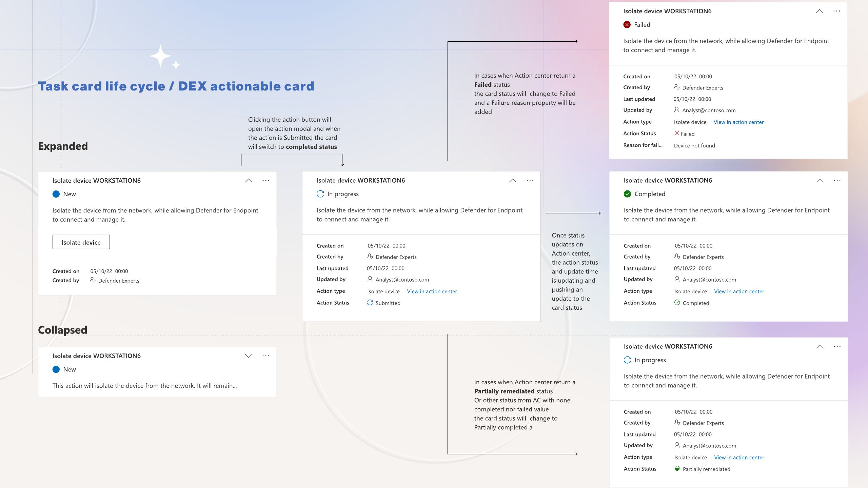The image size is (868, 488).
Task: Collapse the expanded New task card
Action: pos(249,181)
